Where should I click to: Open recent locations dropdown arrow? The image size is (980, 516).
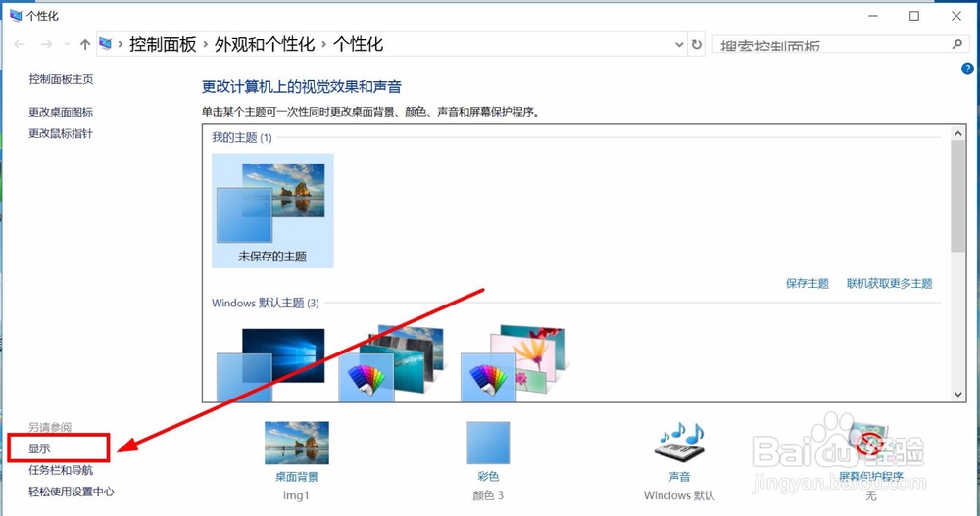67,45
